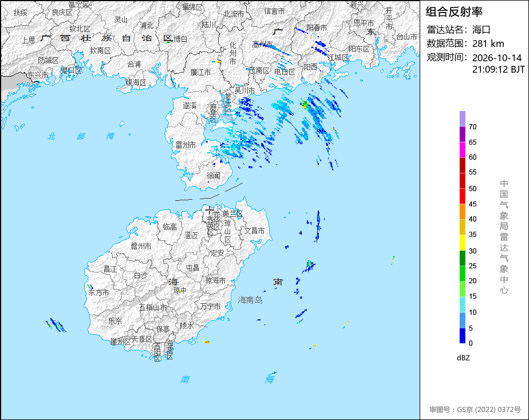Viewport: 529px width, 420px height.
Task: Click the 数据范围：281 km text
Action: tap(465, 43)
